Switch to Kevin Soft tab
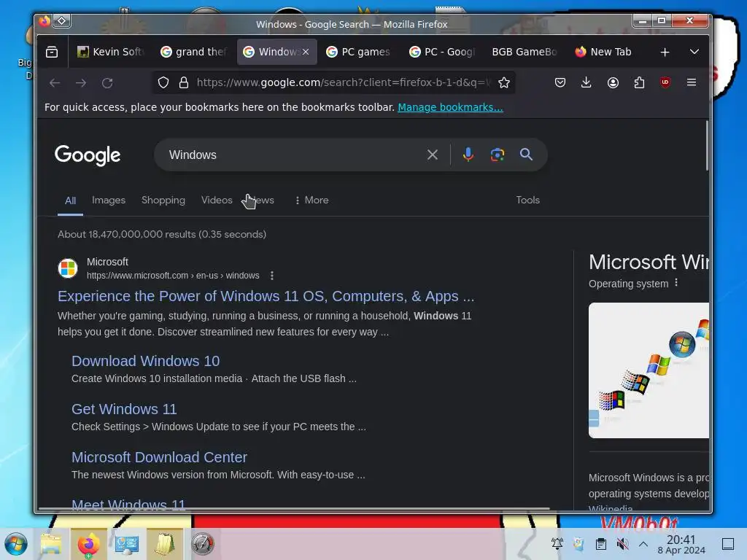Image resolution: width=747 pixels, height=560 pixels. pyautogui.click(x=112, y=52)
